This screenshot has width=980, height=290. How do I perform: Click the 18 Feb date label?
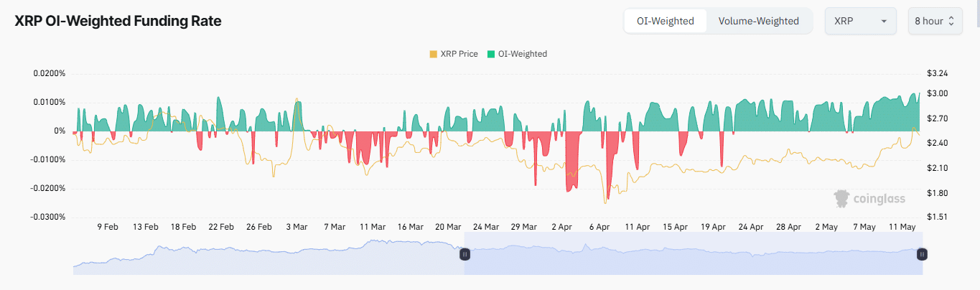click(183, 227)
